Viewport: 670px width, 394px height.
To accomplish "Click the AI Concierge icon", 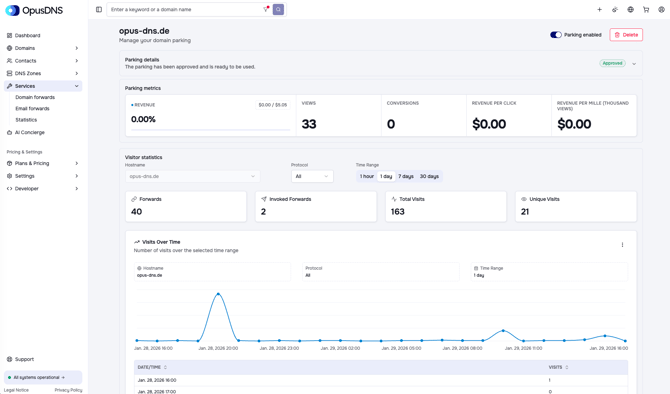I will coord(9,132).
